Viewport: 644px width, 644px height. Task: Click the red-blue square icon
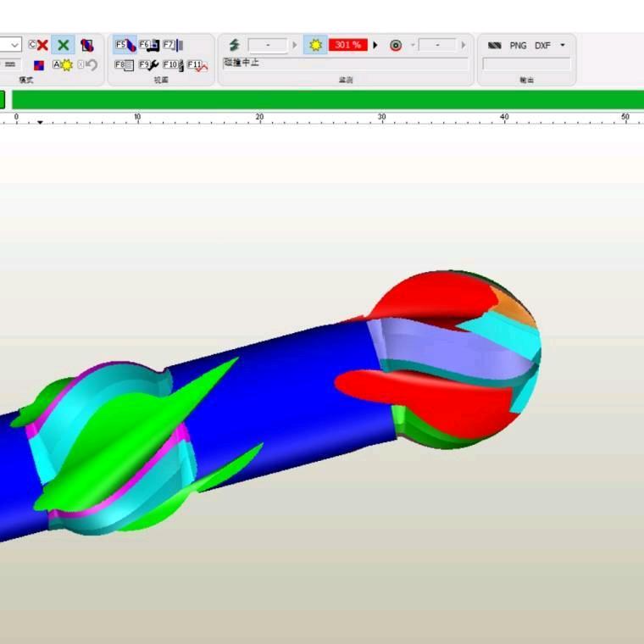point(38,64)
